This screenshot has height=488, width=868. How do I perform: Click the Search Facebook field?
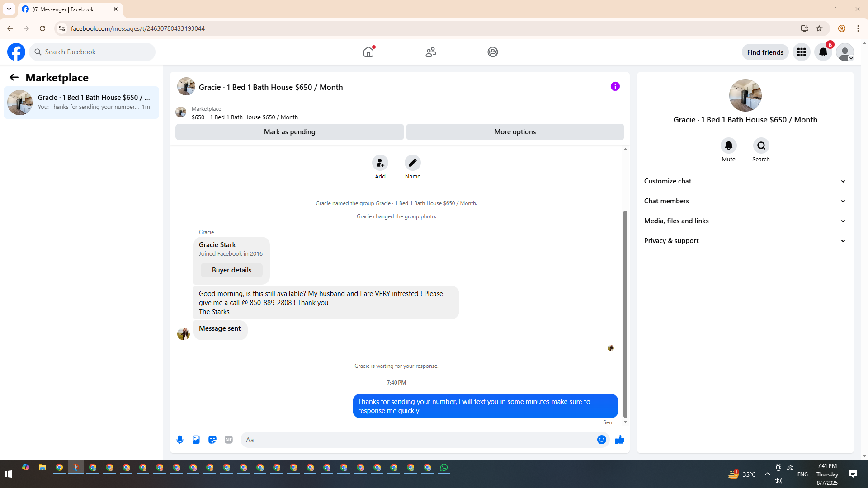(93, 52)
